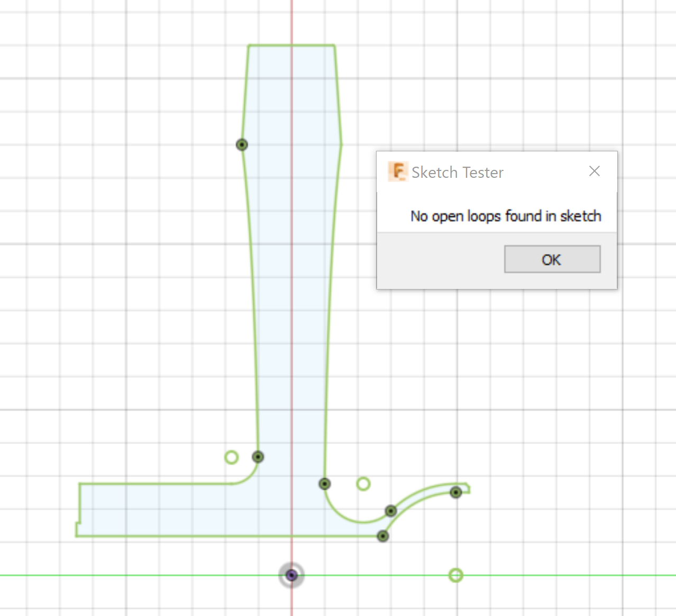Image resolution: width=676 pixels, height=616 pixels.
Task: Select sketch point on stem's upper-left edge
Action: pos(242,144)
